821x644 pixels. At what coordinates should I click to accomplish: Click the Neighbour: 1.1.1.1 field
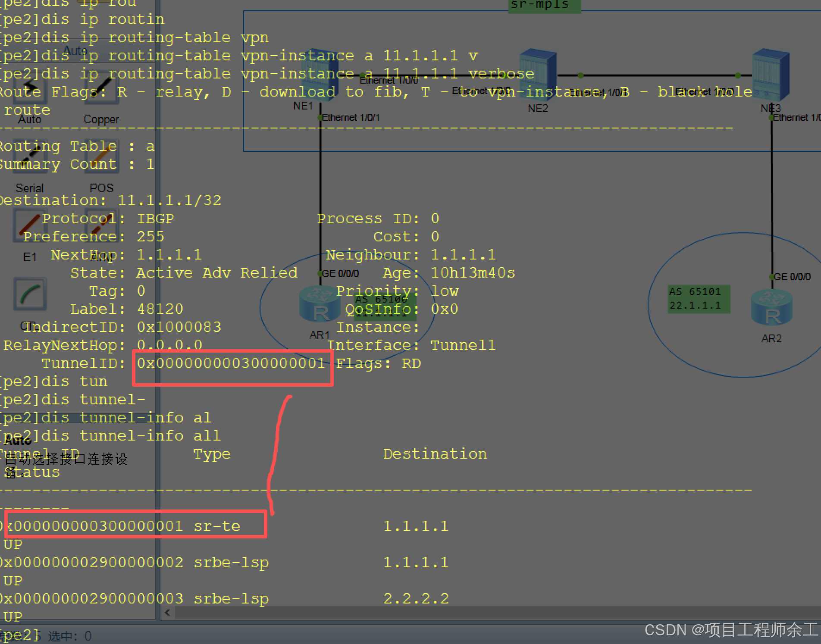pyautogui.click(x=411, y=255)
